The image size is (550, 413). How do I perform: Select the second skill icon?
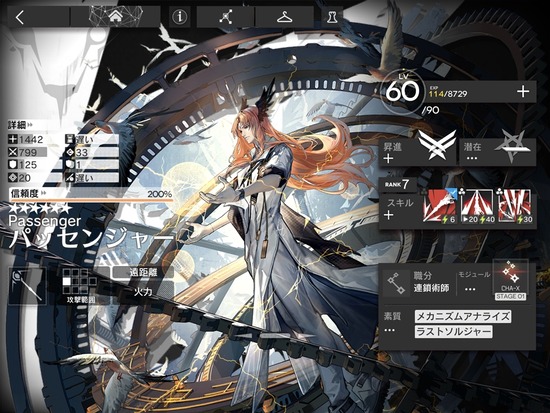click(477, 207)
